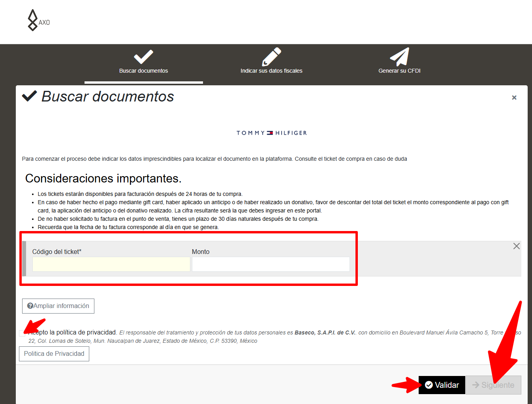The width and height of the screenshot is (532, 404).
Task: Open the Politica de Privacidad button
Action: (x=54, y=354)
